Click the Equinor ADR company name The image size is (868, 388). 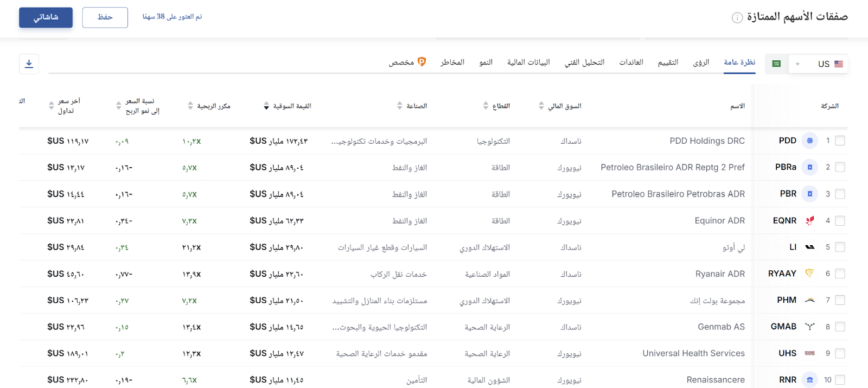(719, 221)
